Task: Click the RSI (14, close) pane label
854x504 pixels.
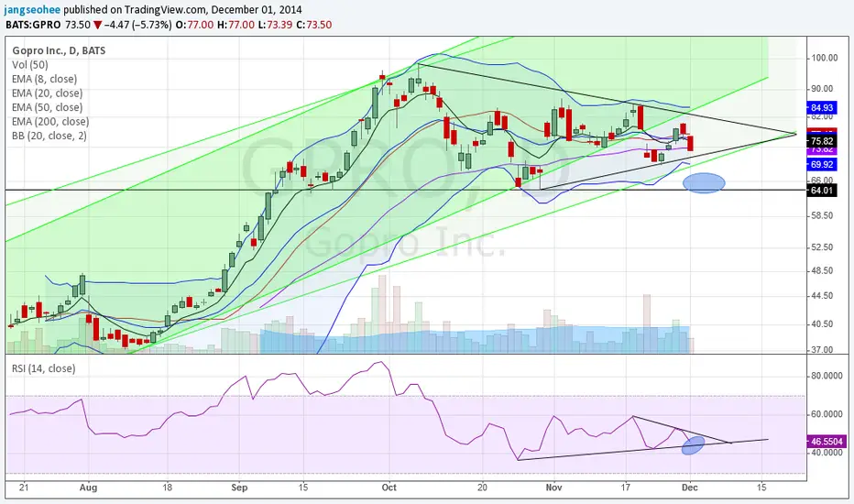Action: coord(44,368)
